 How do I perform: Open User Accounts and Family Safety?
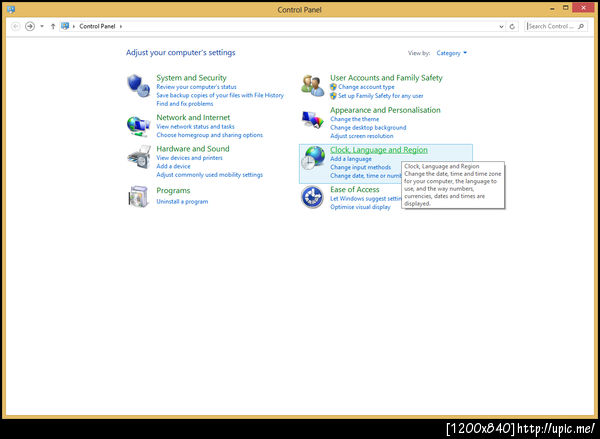tap(386, 78)
